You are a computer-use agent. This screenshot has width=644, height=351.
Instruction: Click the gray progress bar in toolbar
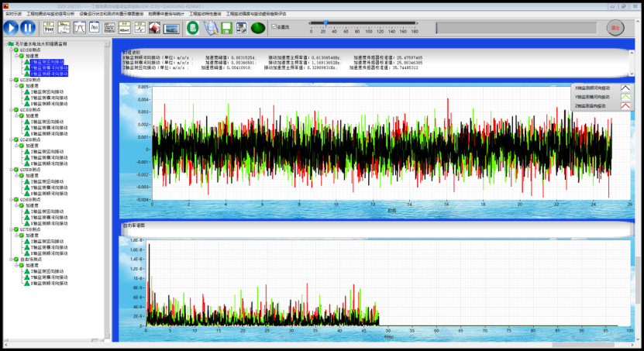tap(516, 28)
